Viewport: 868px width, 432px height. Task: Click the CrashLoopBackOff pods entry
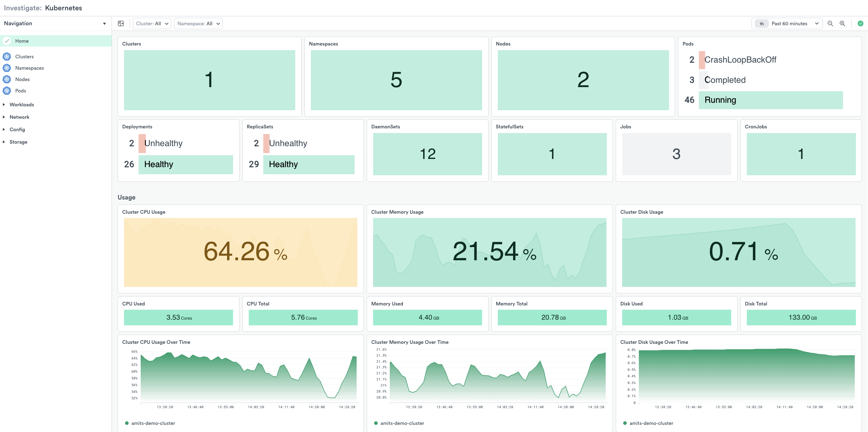[740, 60]
